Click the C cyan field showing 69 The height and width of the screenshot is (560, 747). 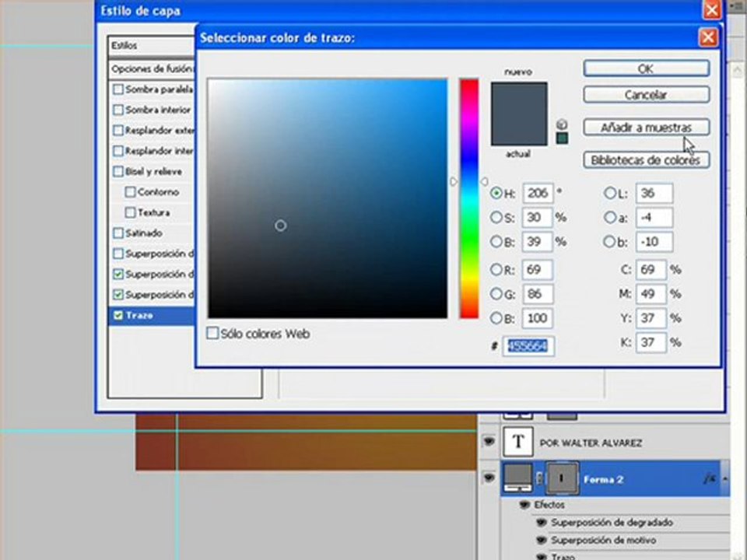click(651, 270)
